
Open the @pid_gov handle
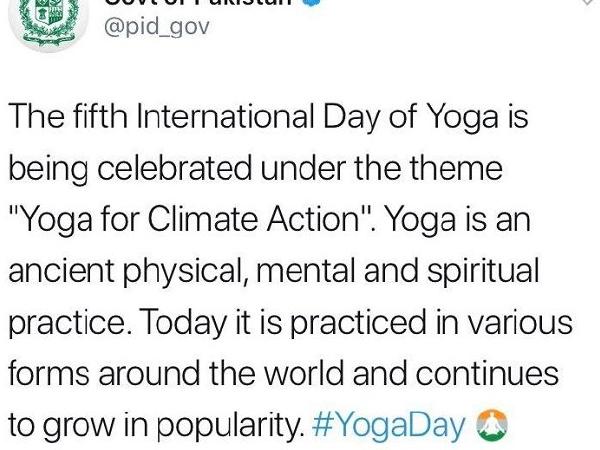[x=157, y=28]
